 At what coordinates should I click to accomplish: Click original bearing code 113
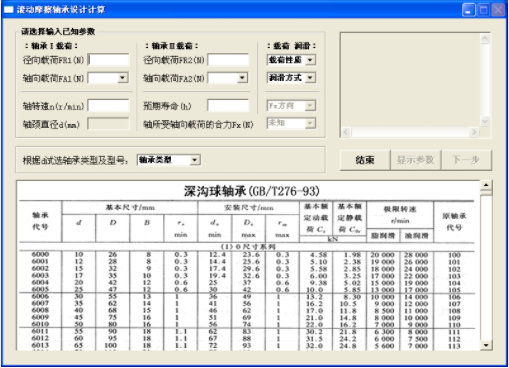454,346
